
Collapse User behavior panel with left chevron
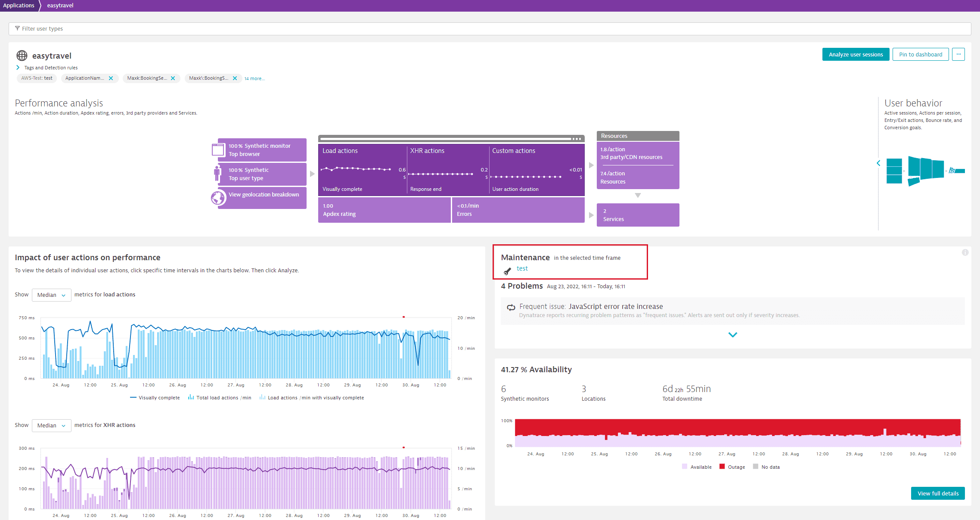pyautogui.click(x=878, y=163)
